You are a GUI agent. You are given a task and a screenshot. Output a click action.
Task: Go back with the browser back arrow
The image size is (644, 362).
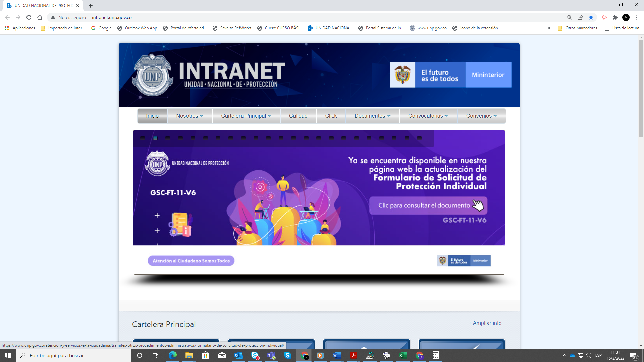click(7, 17)
